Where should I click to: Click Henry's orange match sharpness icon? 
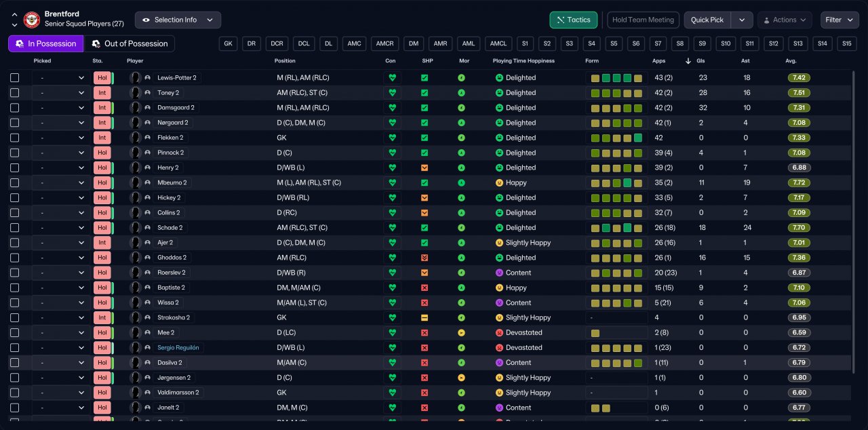tap(425, 168)
